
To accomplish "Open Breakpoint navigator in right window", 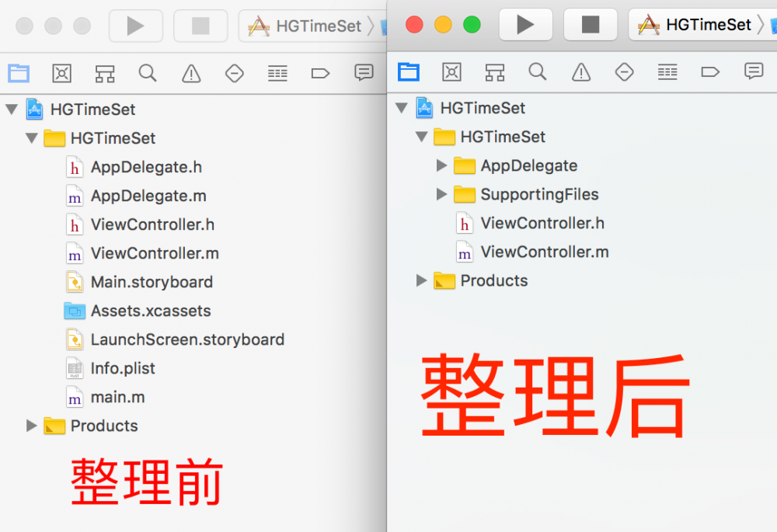I will [710, 71].
